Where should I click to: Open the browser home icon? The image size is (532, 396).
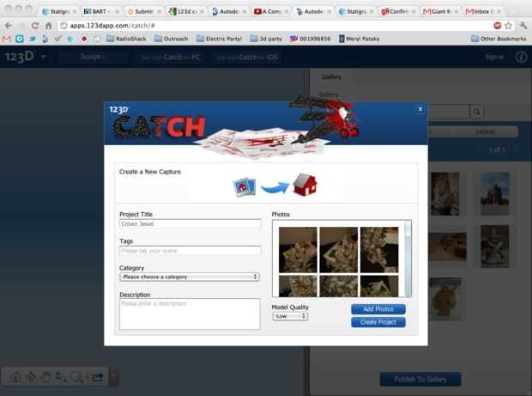coord(49,26)
